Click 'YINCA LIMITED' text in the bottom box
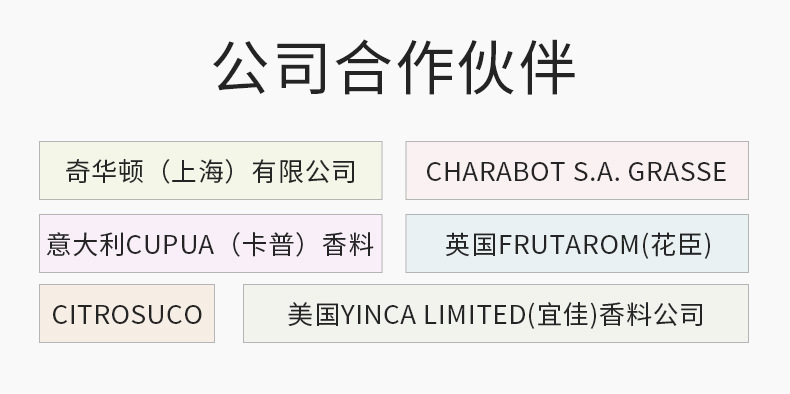The image size is (790, 394). point(434,315)
